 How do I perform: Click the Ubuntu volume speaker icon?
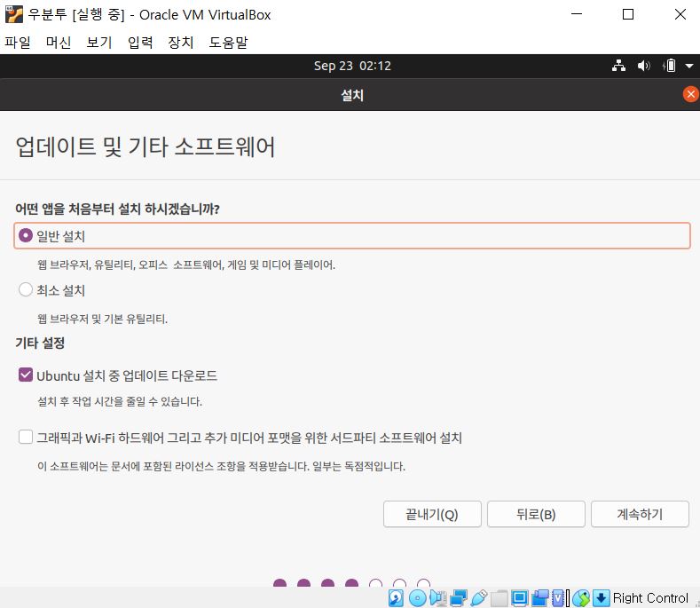(x=643, y=66)
